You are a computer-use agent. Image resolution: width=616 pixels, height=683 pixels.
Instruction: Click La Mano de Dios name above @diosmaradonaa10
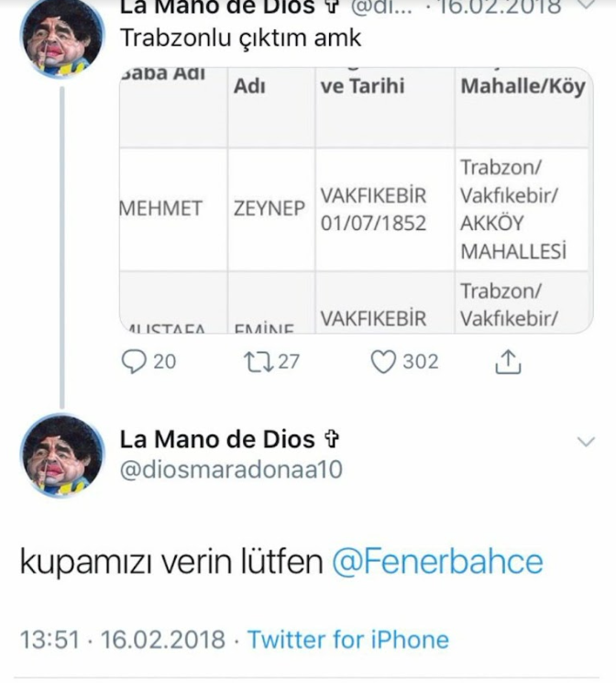tap(216, 440)
